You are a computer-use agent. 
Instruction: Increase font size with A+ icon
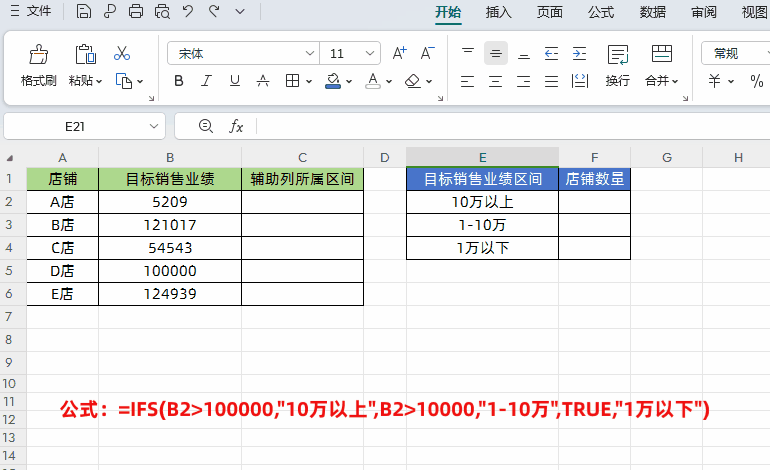click(x=399, y=53)
